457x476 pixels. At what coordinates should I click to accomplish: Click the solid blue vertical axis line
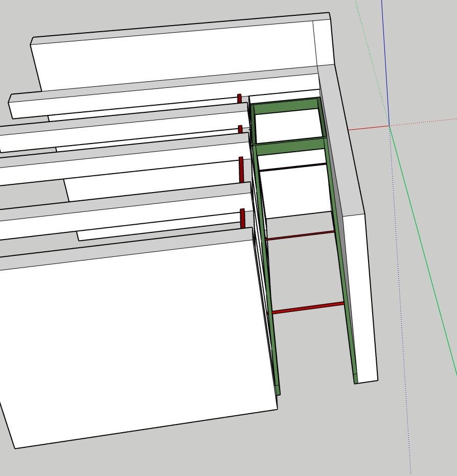(384, 61)
